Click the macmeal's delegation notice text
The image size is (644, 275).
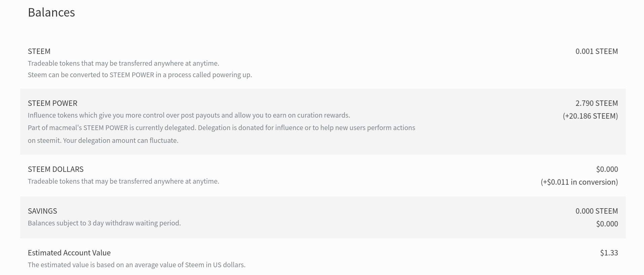[221, 128]
